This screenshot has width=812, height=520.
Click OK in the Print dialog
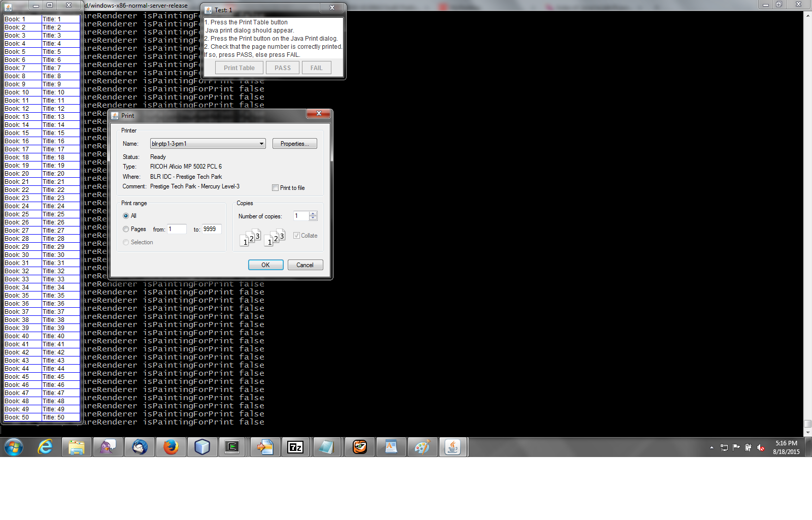coord(265,265)
